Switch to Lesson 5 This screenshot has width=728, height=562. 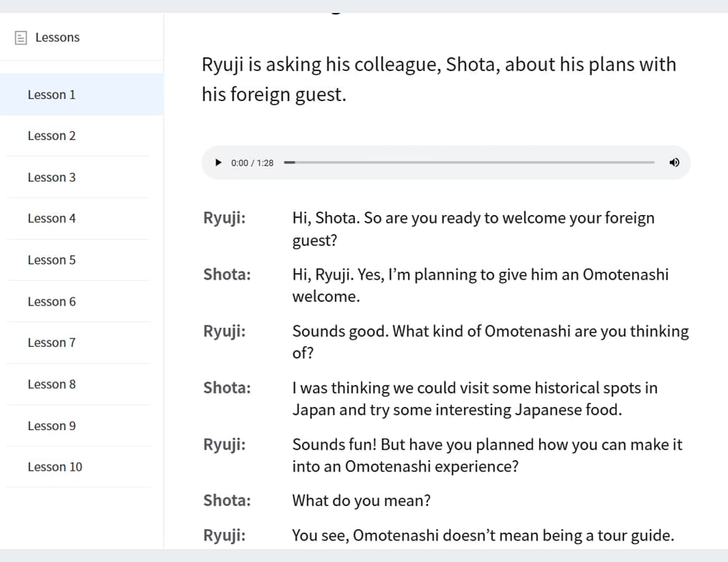point(52,260)
